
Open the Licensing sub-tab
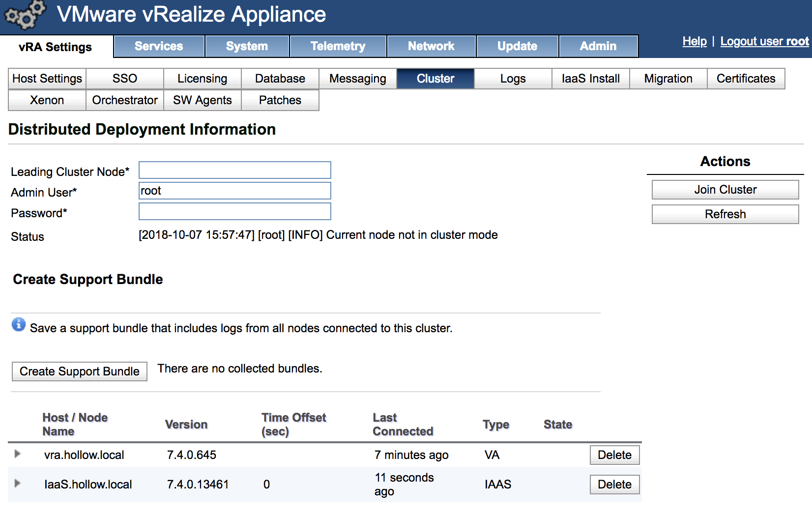point(202,79)
